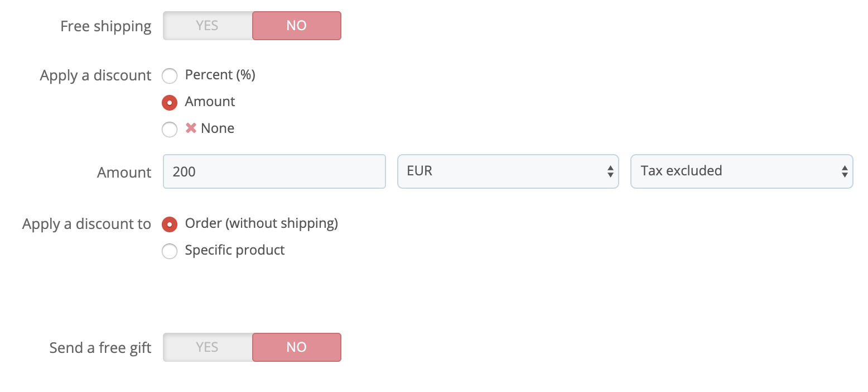Set Free shipping to NO

pyautogui.click(x=296, y=26)
